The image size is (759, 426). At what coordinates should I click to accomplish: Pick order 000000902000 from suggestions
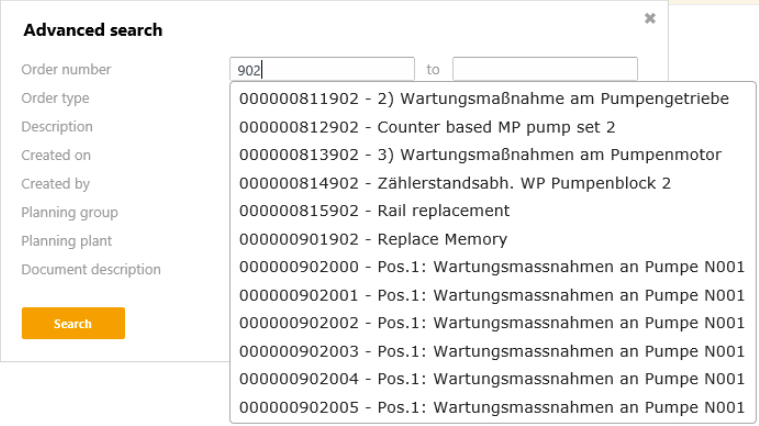[492, 267]
